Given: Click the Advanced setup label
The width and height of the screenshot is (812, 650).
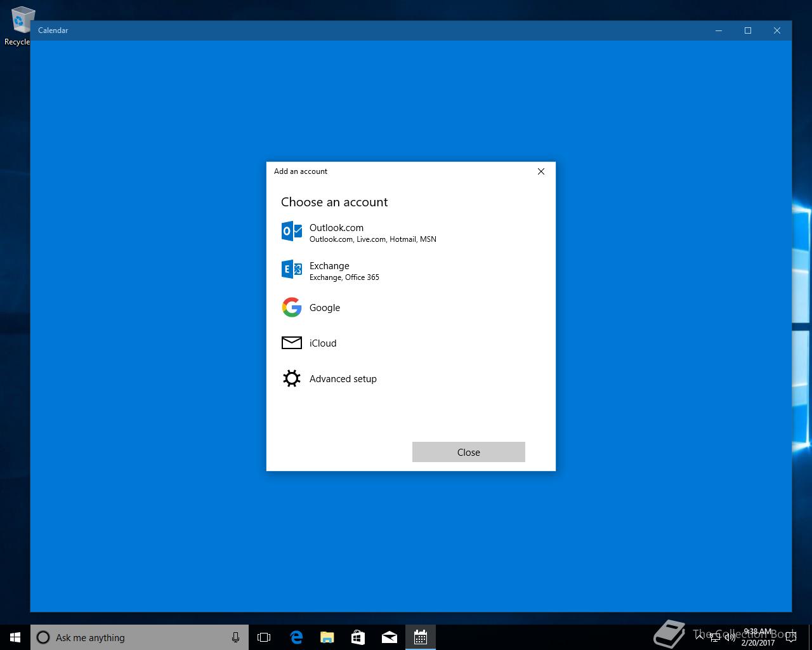Looking at the screenshot, I should [x=343, y=379].
